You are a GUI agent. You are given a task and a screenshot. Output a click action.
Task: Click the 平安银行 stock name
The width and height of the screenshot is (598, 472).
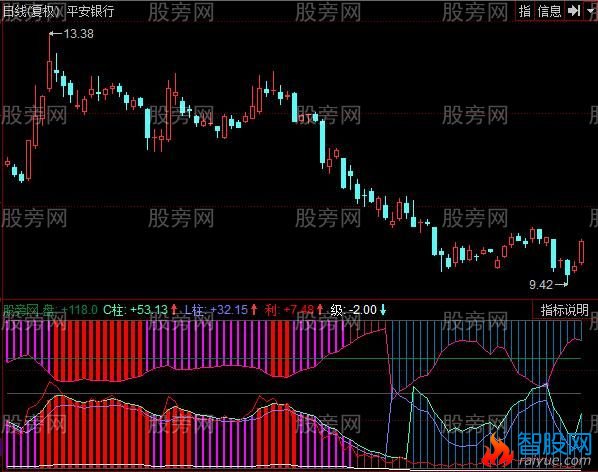90,11
